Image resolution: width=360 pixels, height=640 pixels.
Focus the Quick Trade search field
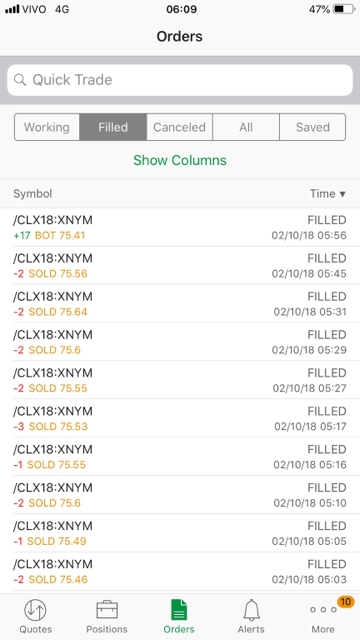(180, 80)
